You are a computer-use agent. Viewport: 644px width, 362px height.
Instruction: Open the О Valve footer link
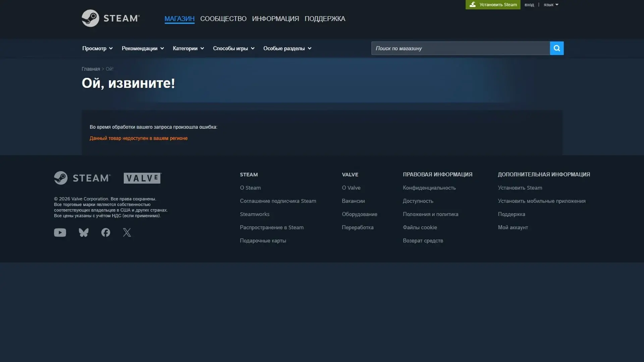(351, 188)
